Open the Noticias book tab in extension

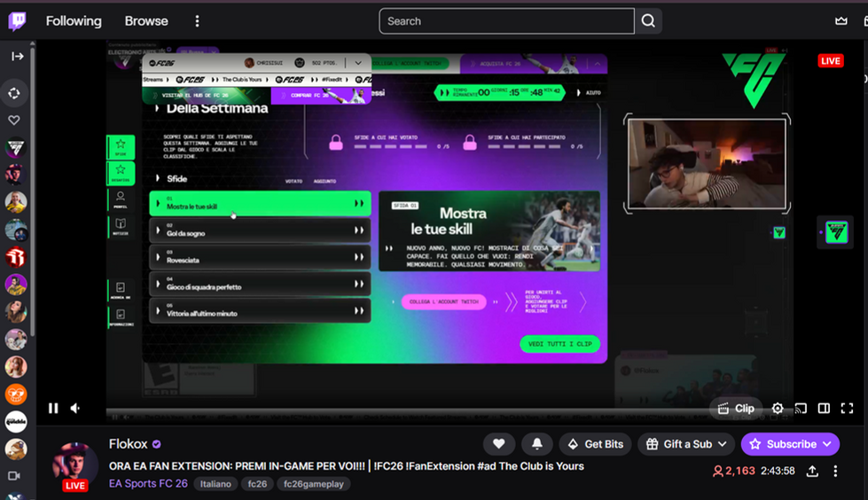[x=121, y=226]
